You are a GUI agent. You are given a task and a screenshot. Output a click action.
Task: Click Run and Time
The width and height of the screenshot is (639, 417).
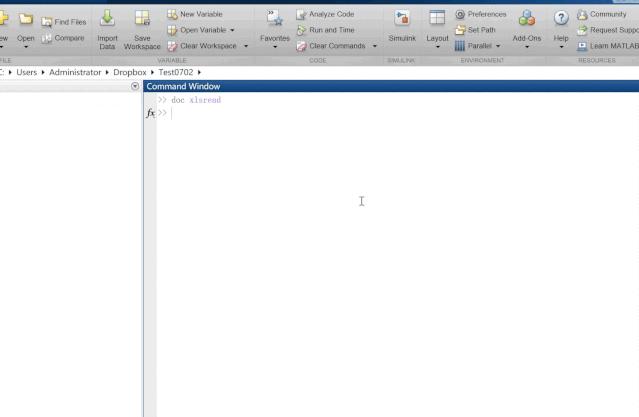coord(326,30)
